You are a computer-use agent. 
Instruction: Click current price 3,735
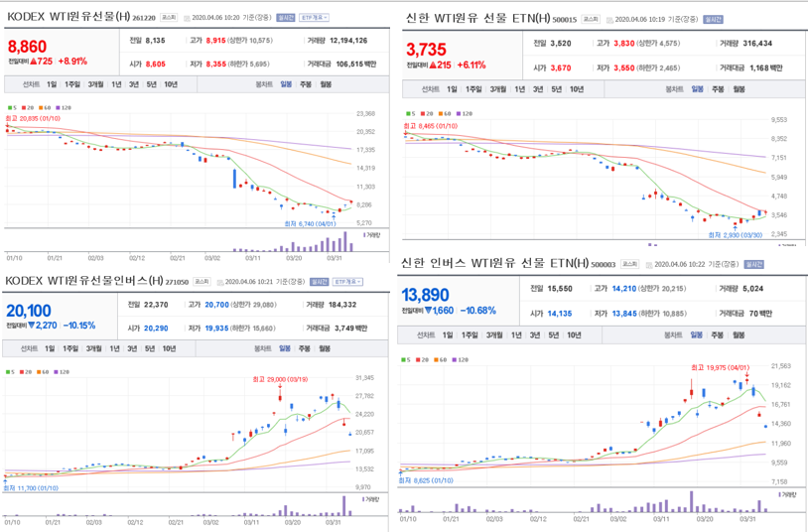coord(426,50)
